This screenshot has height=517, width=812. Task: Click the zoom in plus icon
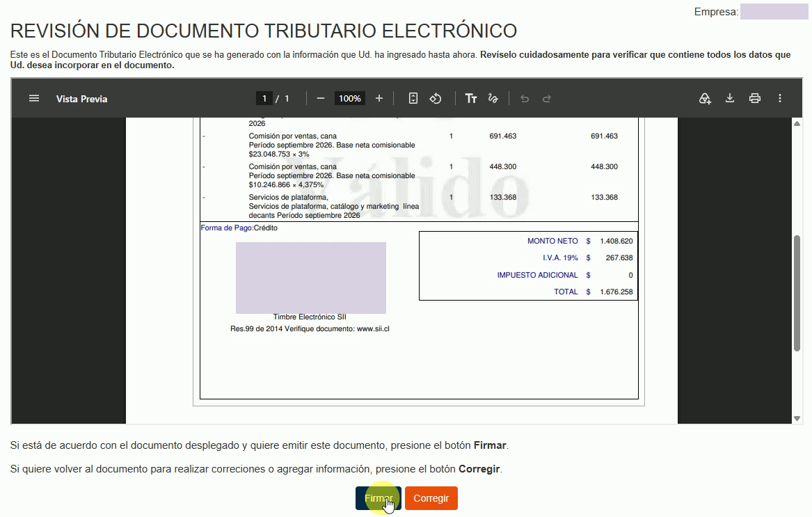click(379, 98)
